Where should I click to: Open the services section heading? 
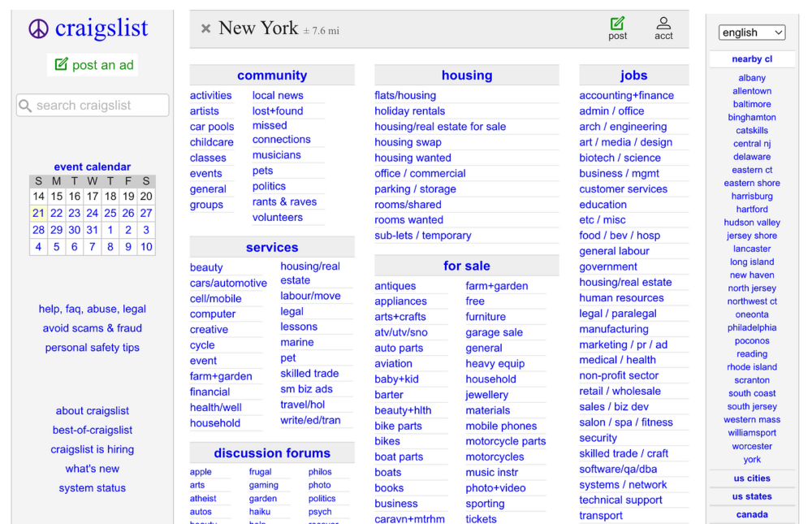(x=272, y=247)
